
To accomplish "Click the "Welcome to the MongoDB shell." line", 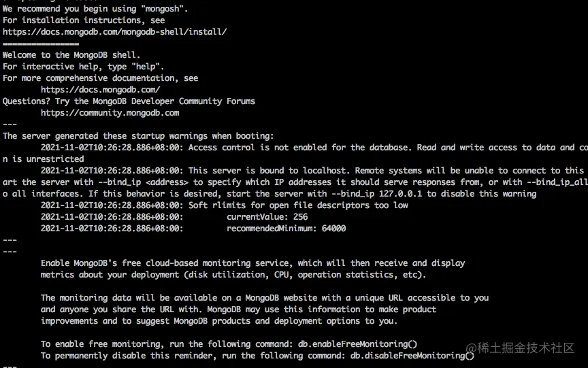I will click(x=71, y=55).
